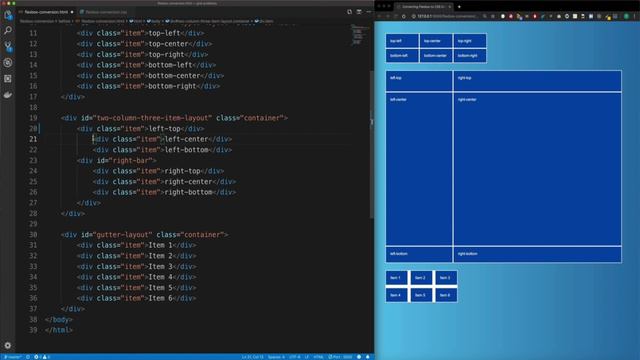Click the Item 6 box in the preview
640x360 pixels.
(446, 295)
